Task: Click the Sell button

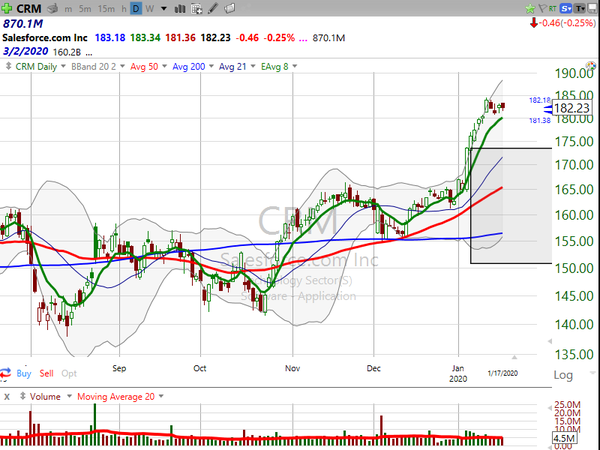Action: coord(46,373)
